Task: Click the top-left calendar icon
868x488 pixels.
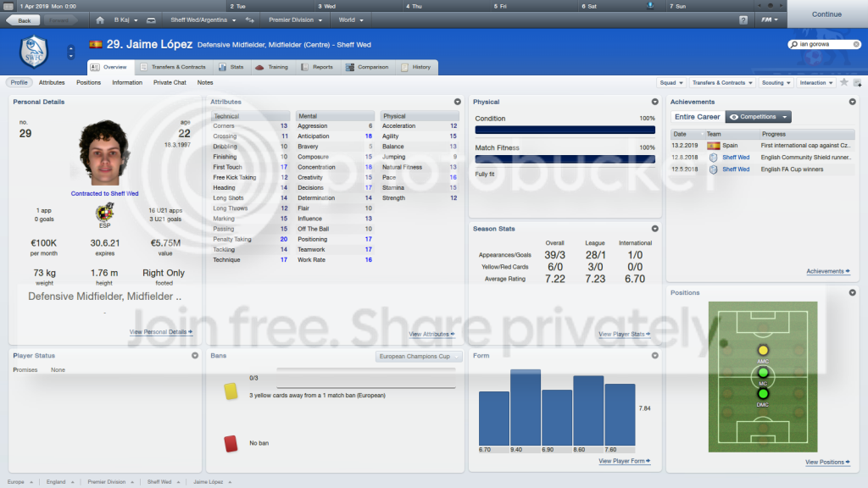Action: [8, 6]
